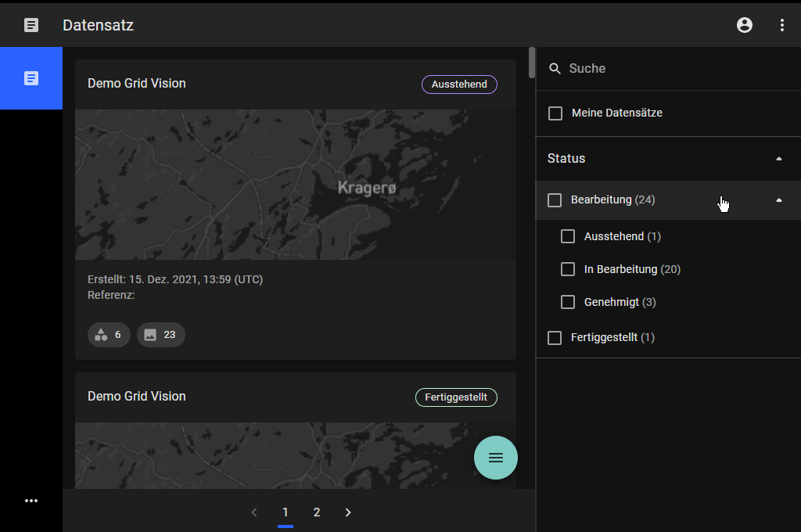Click the objects count chip showing 6
Image resolution: width=801 pixels, height=532 pixels.
(x=109, y=335)
